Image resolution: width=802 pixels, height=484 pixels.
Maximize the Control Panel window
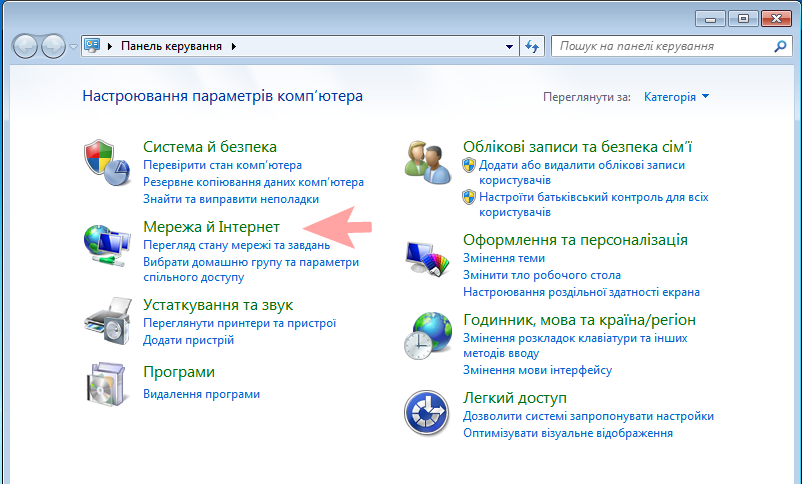click(743, 19)
